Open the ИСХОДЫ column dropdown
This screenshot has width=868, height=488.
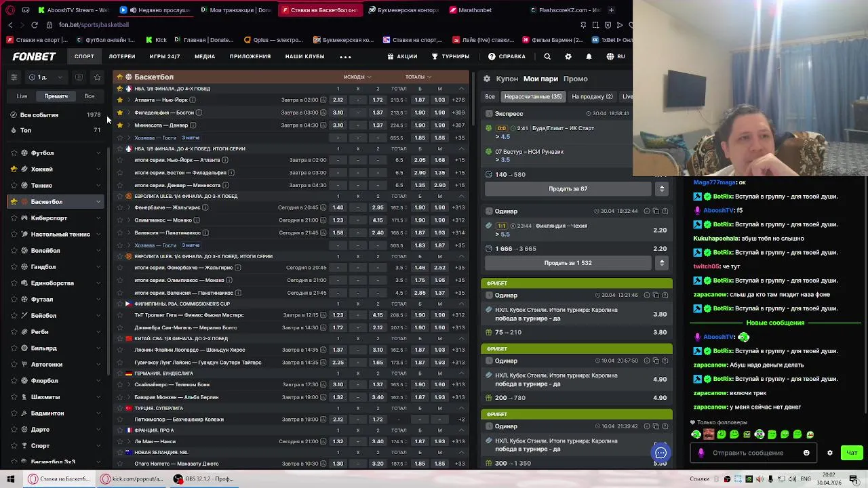coord(358,77)
